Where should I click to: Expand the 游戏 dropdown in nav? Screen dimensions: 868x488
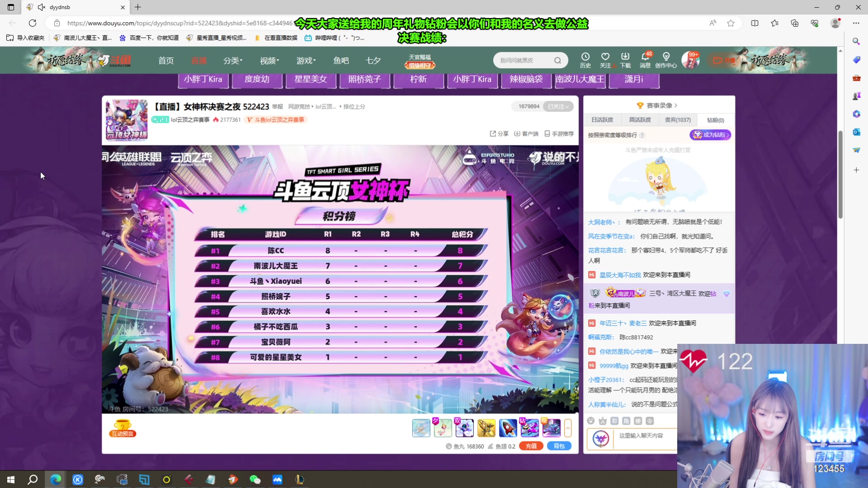coord(306,61)
